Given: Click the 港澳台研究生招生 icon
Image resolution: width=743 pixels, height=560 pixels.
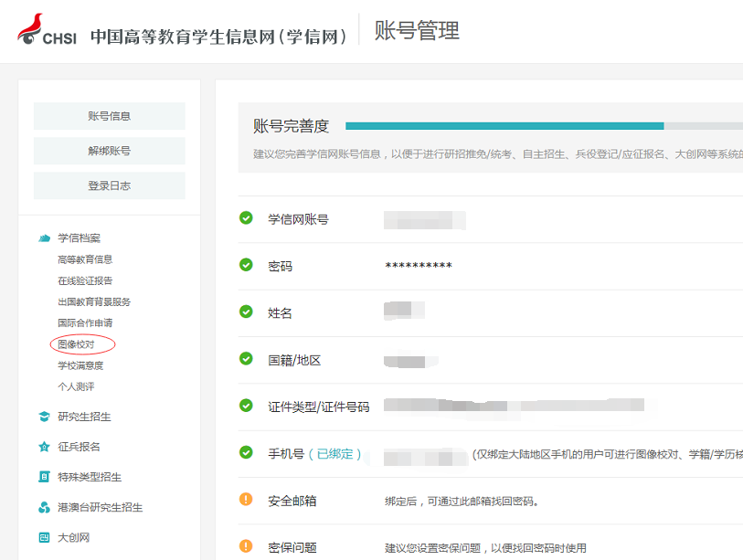Looking at the screenshot, I should tap(44, 507).
